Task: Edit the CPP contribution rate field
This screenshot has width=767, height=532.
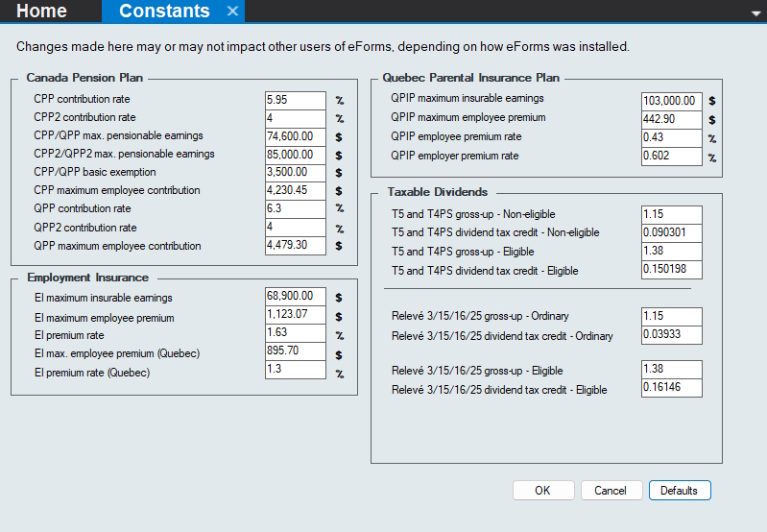Action: (x=296, y=99)
